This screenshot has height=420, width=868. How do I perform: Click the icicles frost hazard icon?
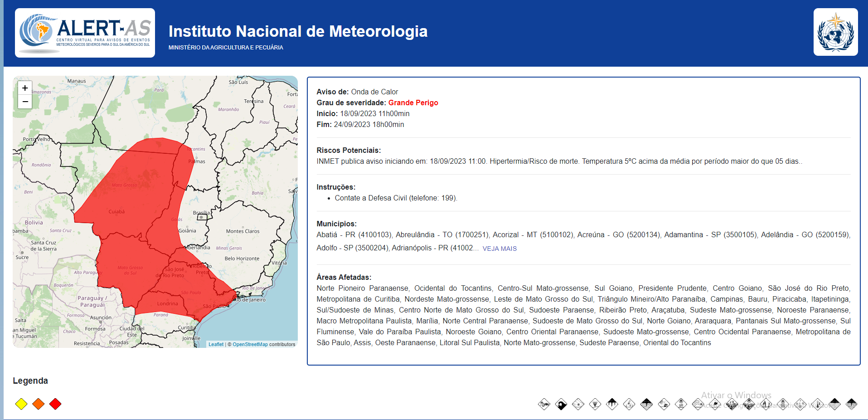[x=612, y=404]
